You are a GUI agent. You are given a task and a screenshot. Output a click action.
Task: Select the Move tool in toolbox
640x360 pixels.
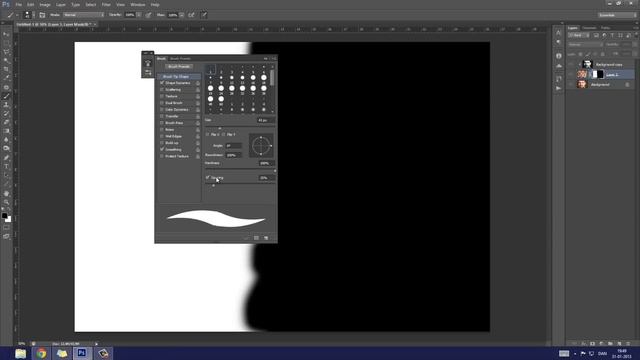click(6, 34)
